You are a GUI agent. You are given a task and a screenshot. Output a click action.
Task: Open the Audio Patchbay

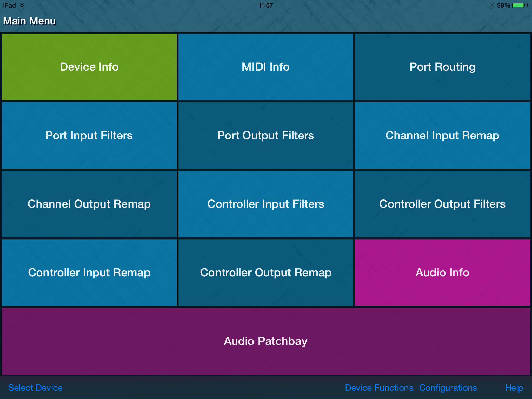(266, 341)
